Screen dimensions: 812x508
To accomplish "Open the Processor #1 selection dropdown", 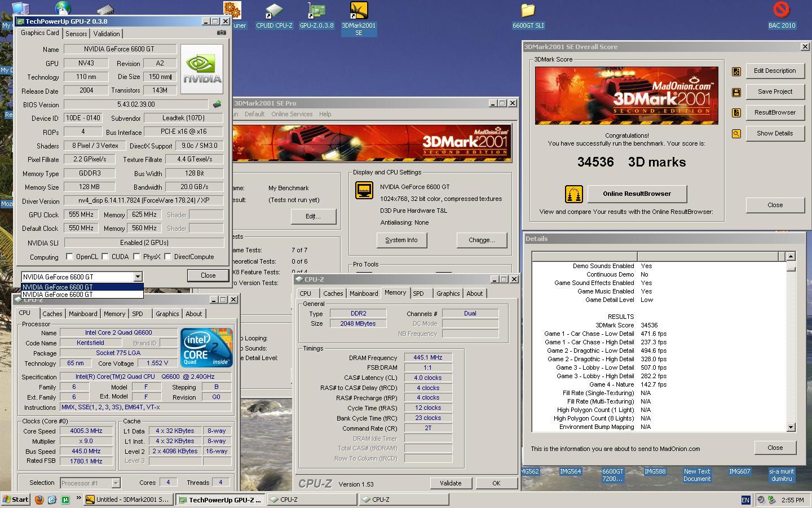I will (x=116, y=483).
